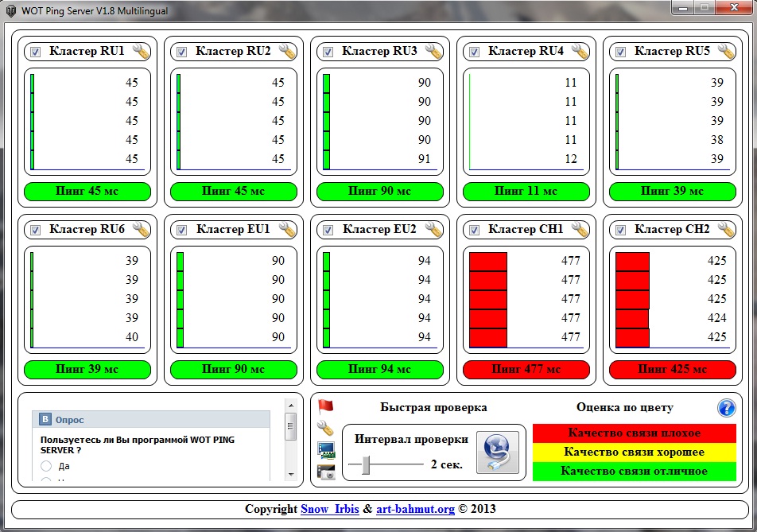
Task: Uncheck the Кластер RU2 checkbox
Action: tap(181, 52)
